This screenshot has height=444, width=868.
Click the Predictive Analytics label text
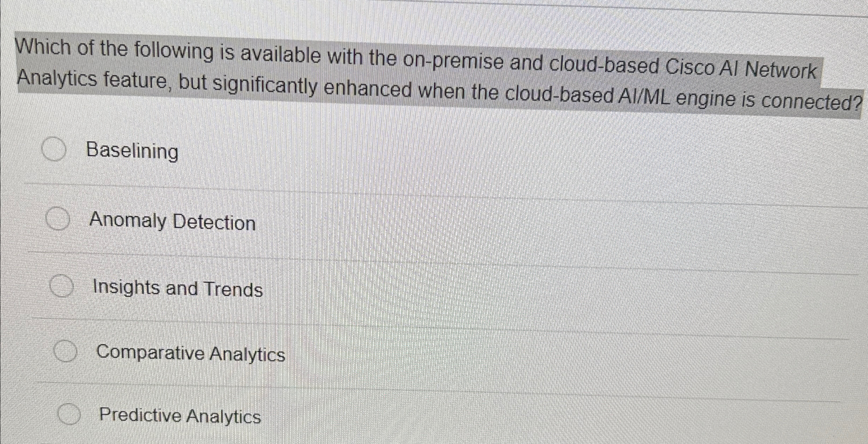pos(180,418)
